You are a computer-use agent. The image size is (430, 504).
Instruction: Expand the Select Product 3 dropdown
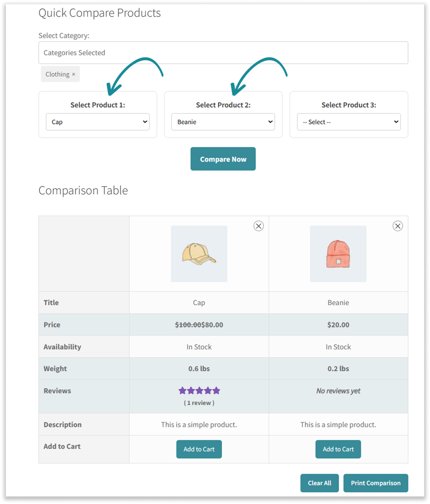(x=349, y=122)
